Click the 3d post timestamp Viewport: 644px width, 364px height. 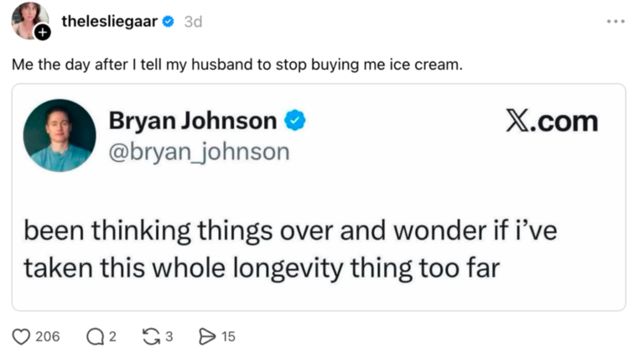(193, 22)
